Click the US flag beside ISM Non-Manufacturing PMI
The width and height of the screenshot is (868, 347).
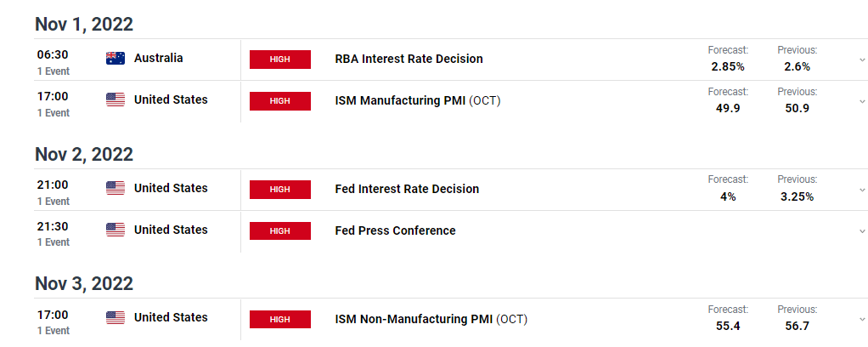(116, 317)
